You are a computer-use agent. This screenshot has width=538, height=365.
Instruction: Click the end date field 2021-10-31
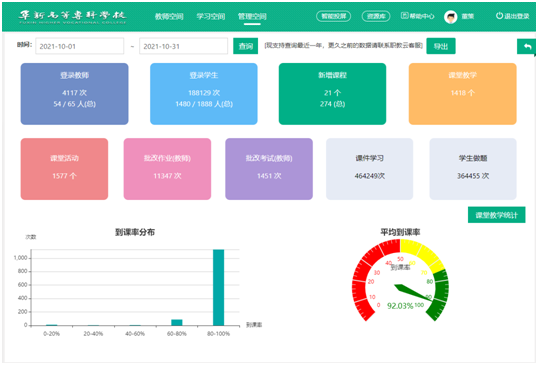184,46
